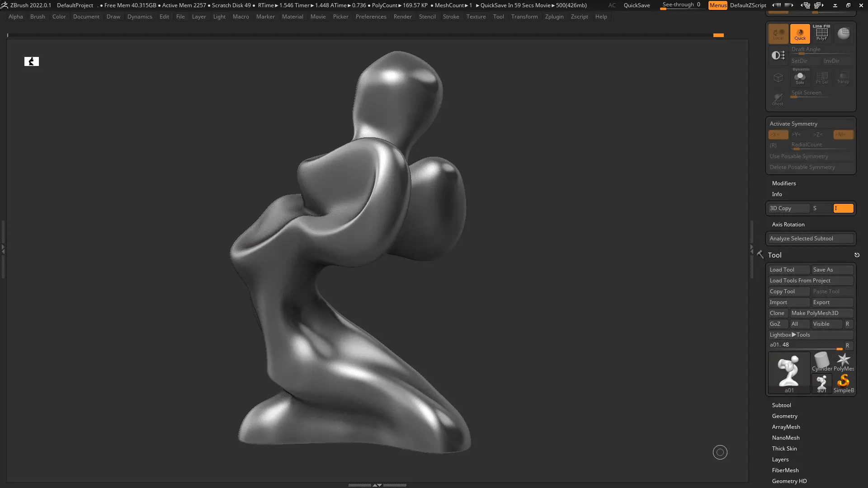Click Use Posable Symmetry
The height and width of the screenshot is (488, 868).
811,156
